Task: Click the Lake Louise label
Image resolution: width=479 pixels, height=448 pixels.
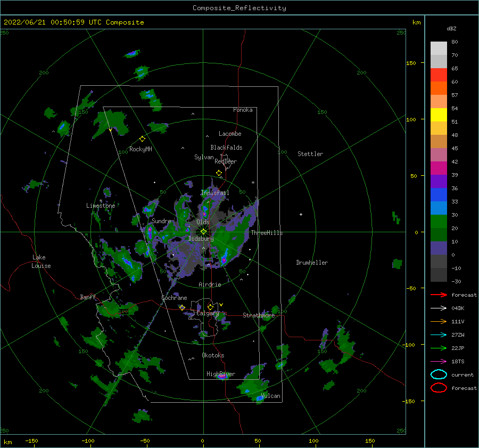Action: coord(41,262)
